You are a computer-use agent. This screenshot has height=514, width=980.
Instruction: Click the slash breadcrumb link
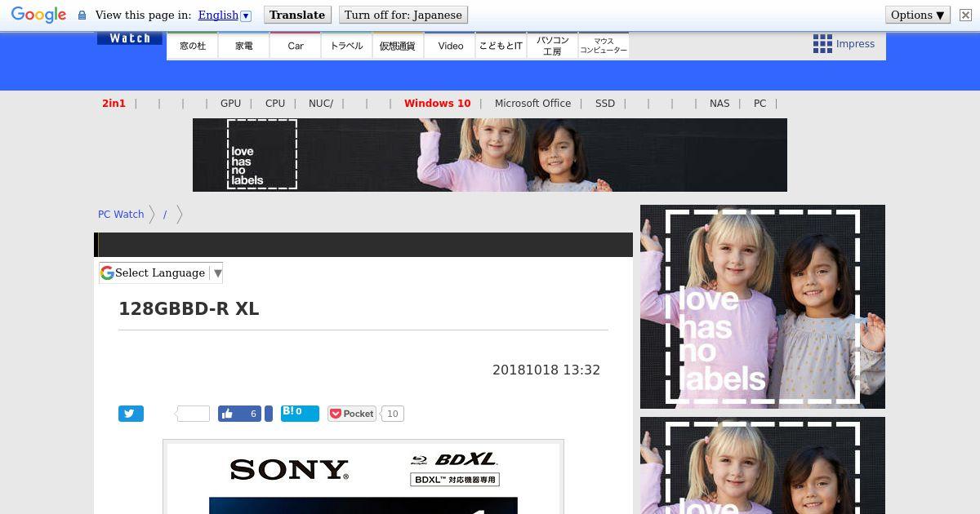[165, 215]
